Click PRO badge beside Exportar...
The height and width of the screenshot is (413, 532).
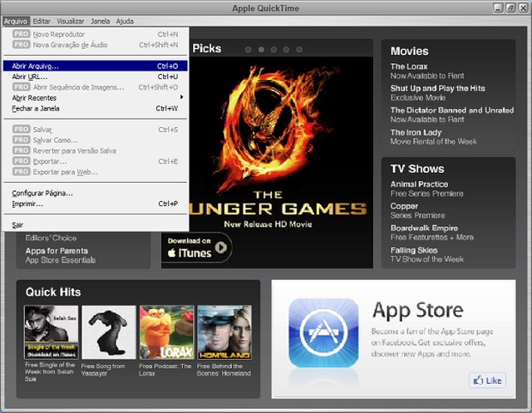click(x=22, y=160)
